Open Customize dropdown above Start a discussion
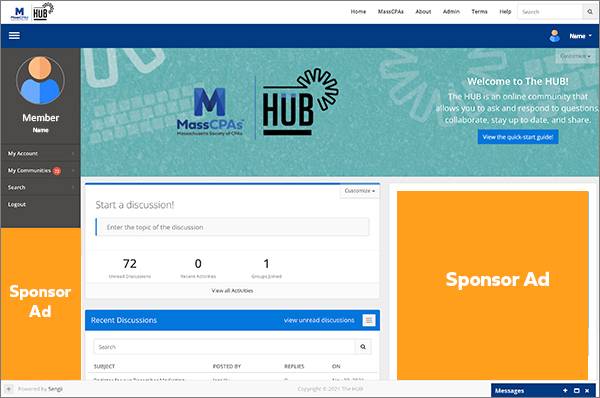This screenshot has width=600, height=398. tap(359, 191)
